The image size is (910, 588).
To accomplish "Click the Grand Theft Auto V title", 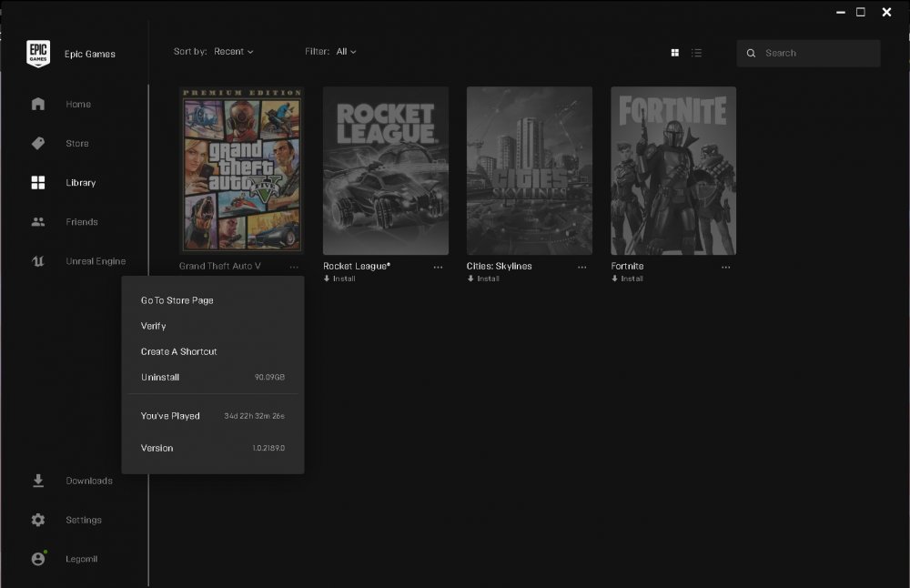I will (x=220, y=266).
